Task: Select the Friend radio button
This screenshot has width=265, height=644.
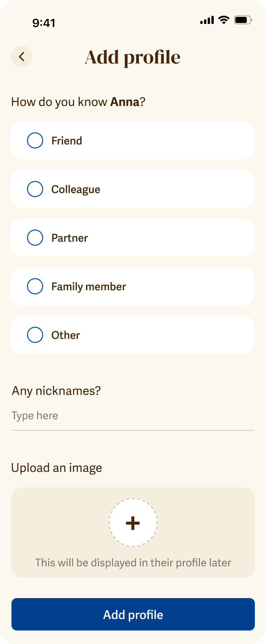Action: (35, 140)
